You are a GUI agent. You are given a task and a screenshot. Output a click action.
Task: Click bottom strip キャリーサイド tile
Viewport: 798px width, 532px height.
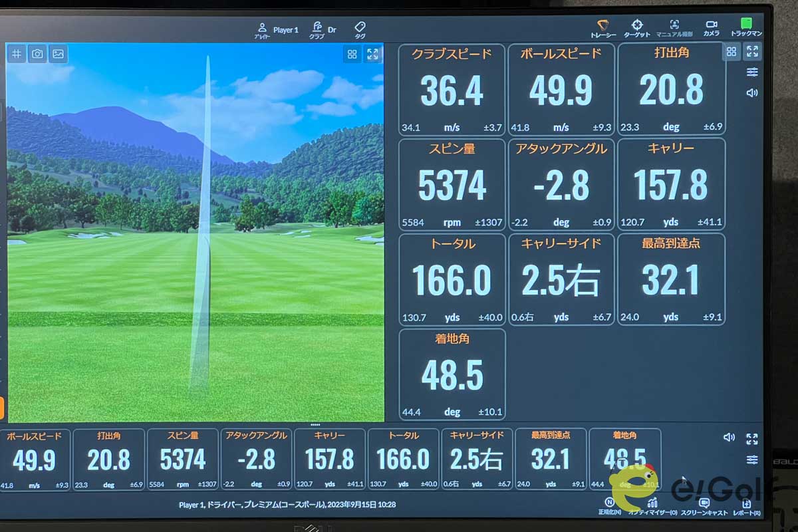477,460
